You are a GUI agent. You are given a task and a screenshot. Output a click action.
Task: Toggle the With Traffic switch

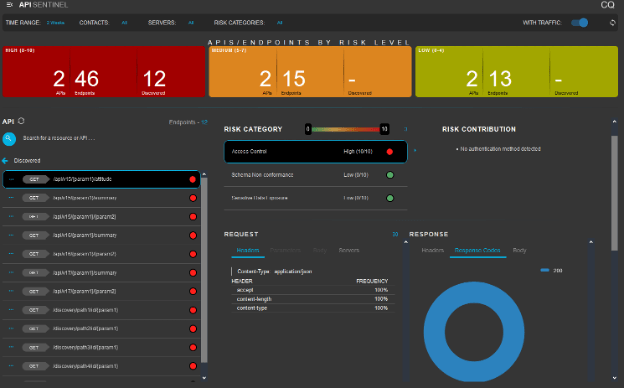579,23
